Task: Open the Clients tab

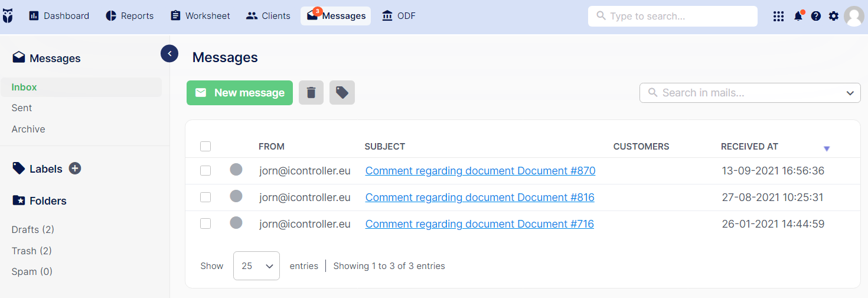Action: [269, 16]
